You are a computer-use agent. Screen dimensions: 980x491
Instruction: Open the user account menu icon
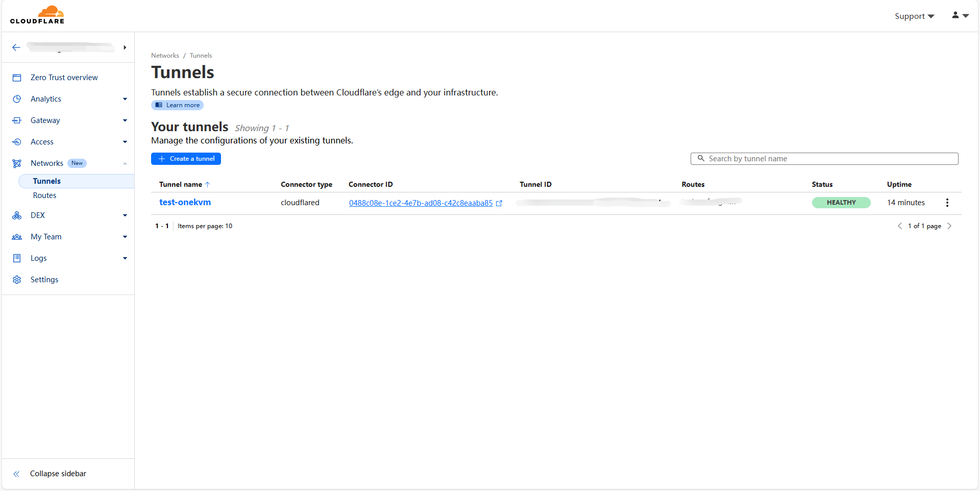point(960,16)
